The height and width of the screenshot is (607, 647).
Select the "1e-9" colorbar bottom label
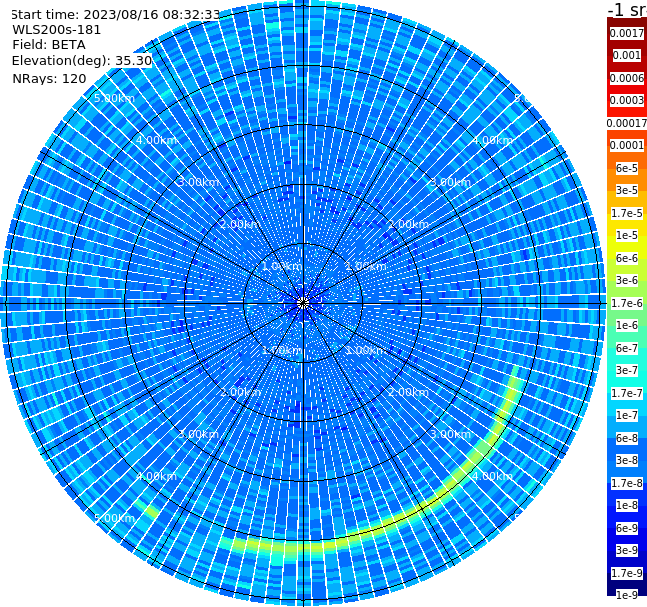(x=626, y=595)
